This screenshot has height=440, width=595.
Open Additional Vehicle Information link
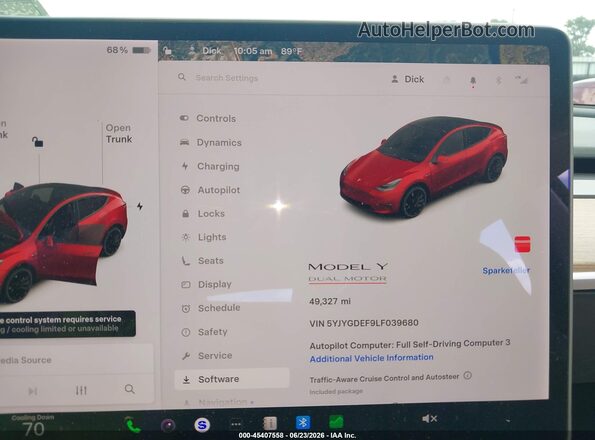[x=371, y=358]
